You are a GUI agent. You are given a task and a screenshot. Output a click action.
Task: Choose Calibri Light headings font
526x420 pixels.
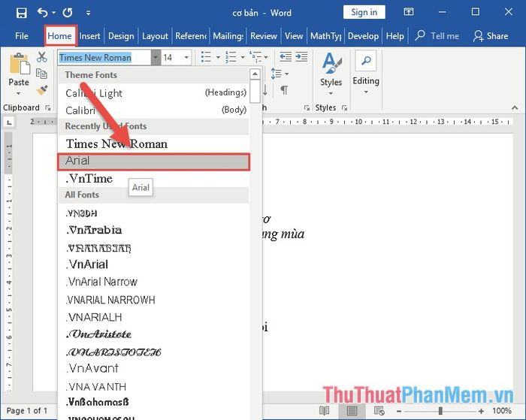coord(153,93)
